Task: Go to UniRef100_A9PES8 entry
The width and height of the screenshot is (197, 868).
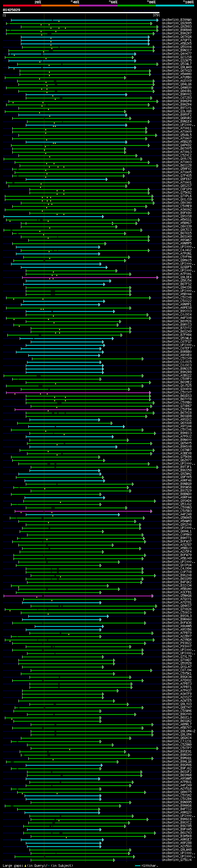Action: tap(177, 308)
